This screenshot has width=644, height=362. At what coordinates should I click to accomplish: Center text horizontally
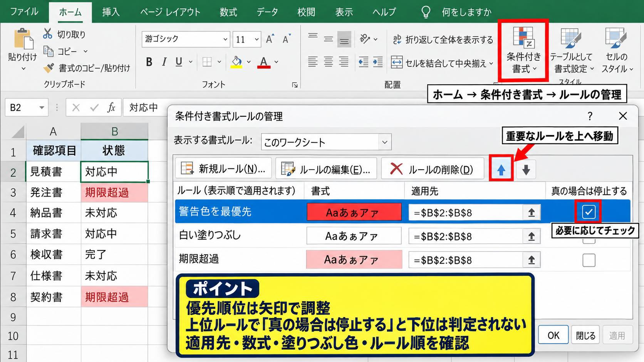[328, 62]
